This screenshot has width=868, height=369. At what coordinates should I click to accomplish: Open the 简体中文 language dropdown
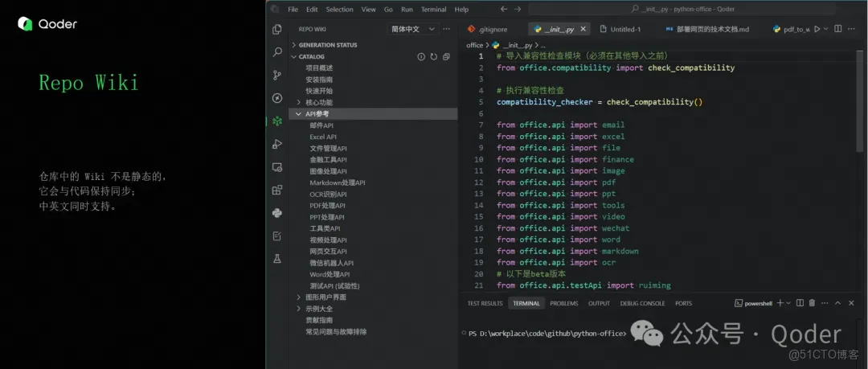[414, 29]
